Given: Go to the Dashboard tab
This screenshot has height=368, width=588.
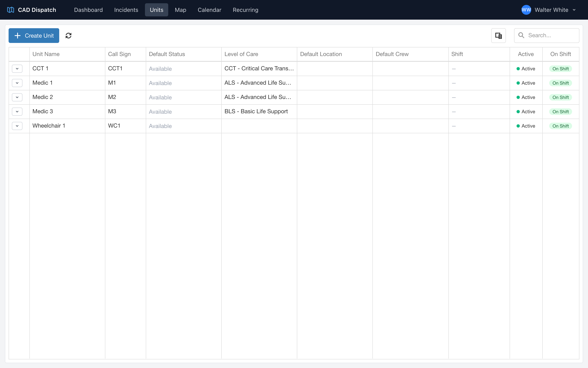Looking at the screenshot, I should pyautogui.click(x=88, y=10).
